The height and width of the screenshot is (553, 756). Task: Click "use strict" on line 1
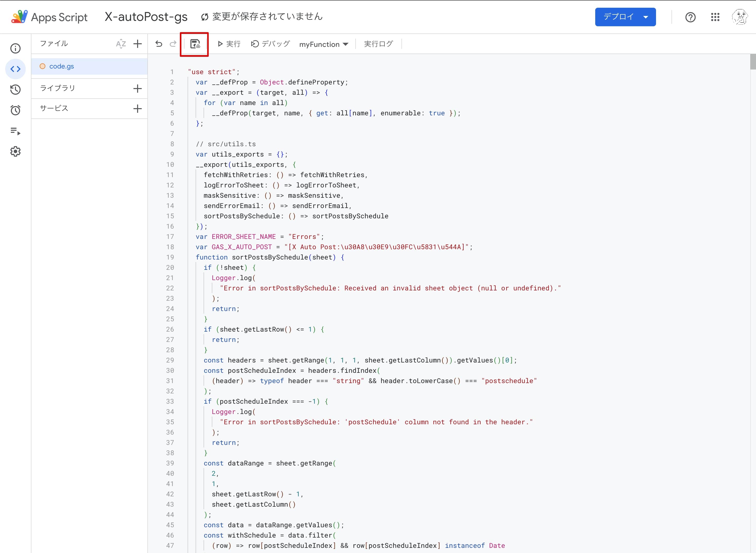coord(212,72)
